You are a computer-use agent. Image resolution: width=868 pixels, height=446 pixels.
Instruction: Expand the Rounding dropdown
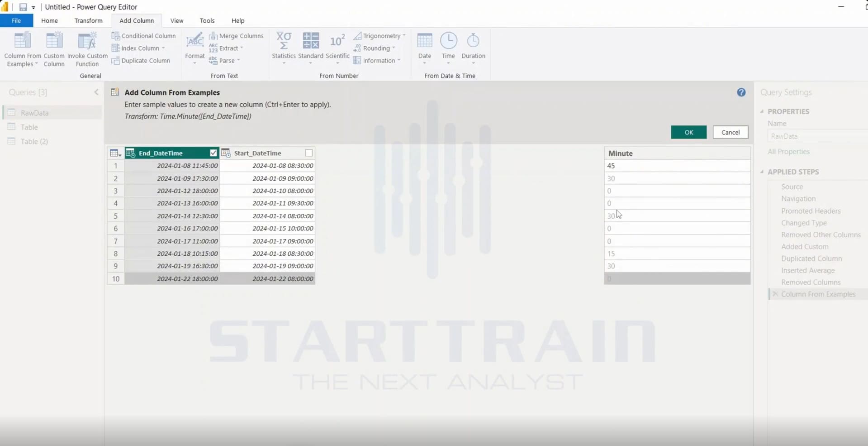click(394, 48)
